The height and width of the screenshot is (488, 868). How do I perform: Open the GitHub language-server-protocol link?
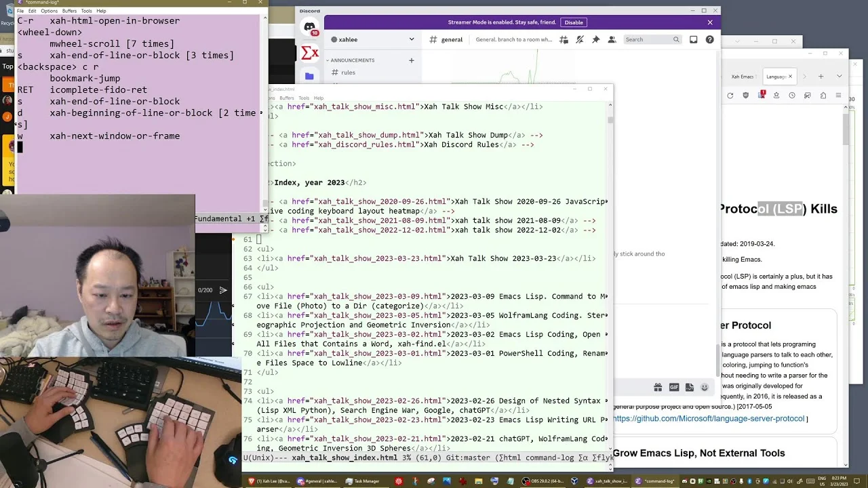pyautogui.click(x=709, y=419)
